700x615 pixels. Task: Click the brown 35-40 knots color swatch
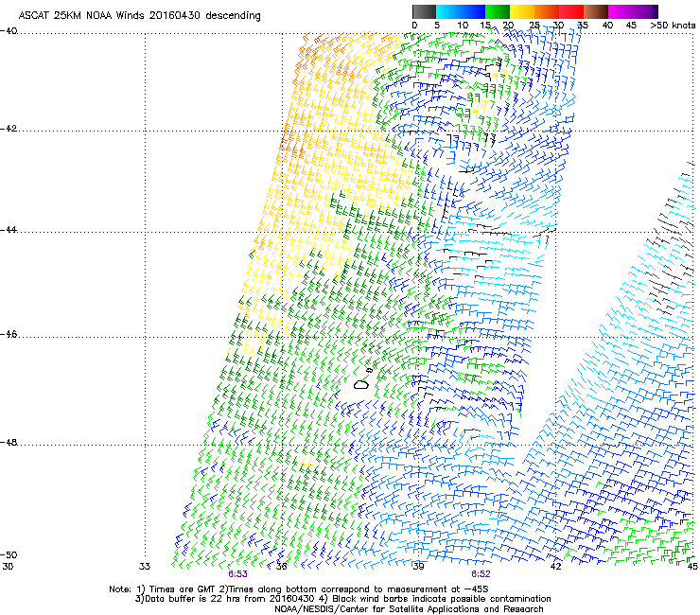[x=596, y=11]
